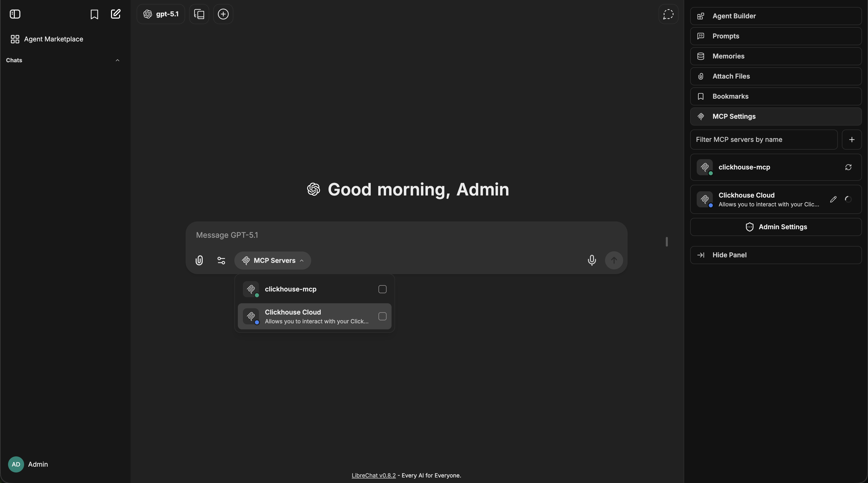
Task: Toggle the left sidebar panel
Action: [x=15, y=14]
